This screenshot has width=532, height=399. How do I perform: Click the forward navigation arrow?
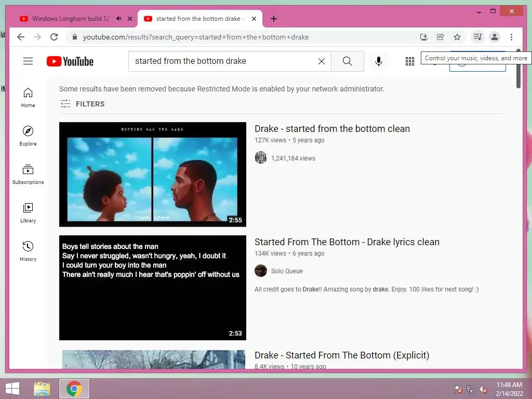click(x=37, y=37)
